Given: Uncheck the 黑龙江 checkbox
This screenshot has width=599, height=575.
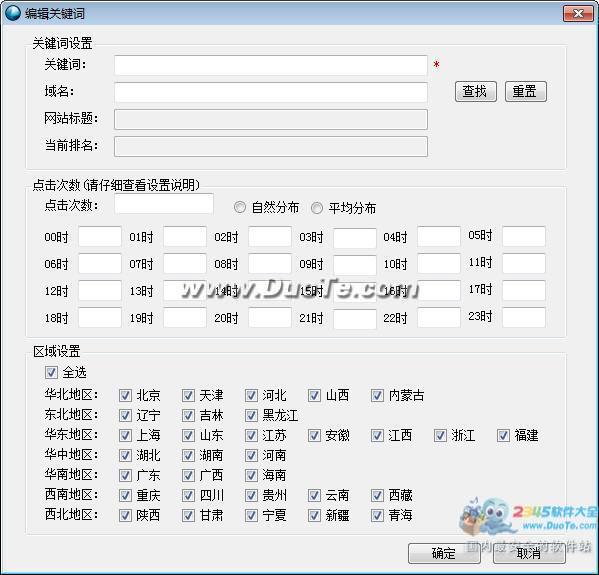Looking at the screenshot, I should (x=251, y=415).
